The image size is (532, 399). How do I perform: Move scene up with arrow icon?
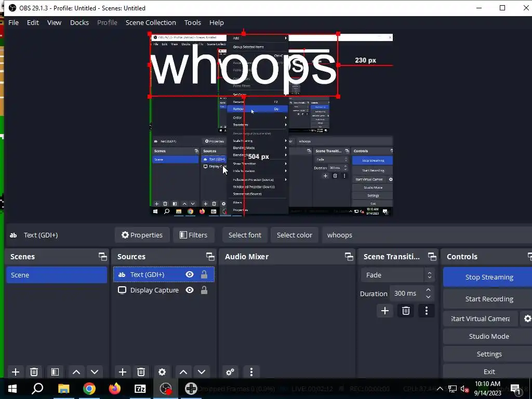tap(76, 372)
